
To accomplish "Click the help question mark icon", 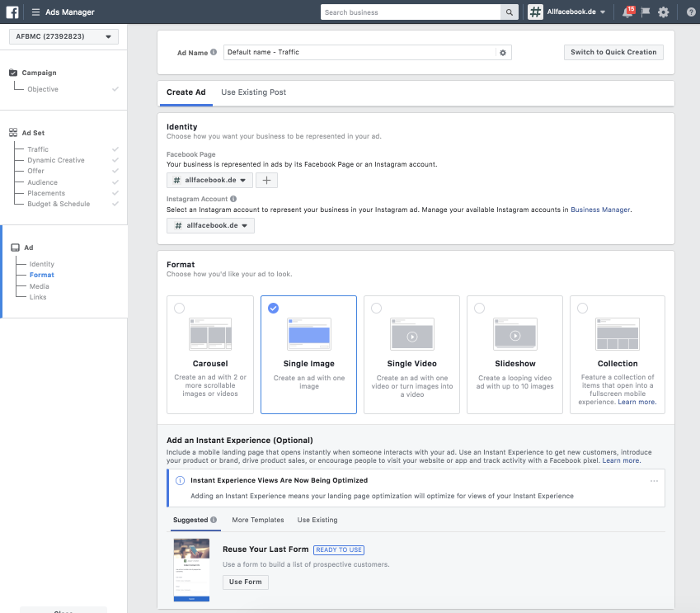I will (x=691, y=12).
